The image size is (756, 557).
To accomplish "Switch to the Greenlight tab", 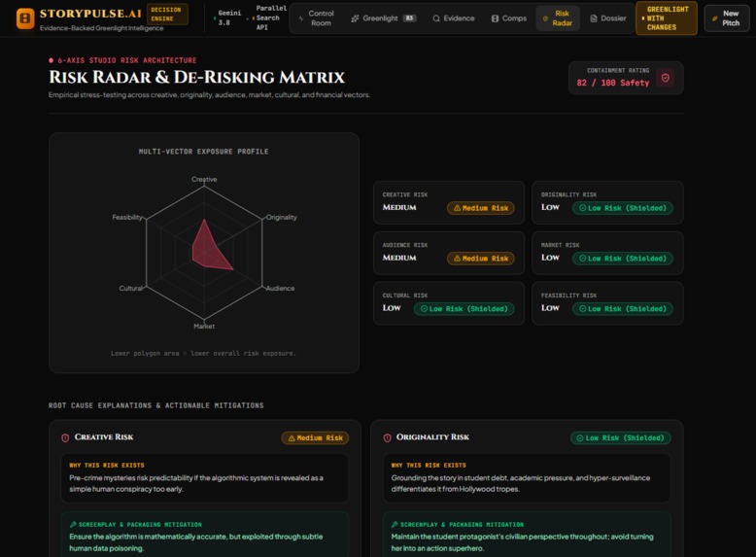I will [x=383, y=18].
